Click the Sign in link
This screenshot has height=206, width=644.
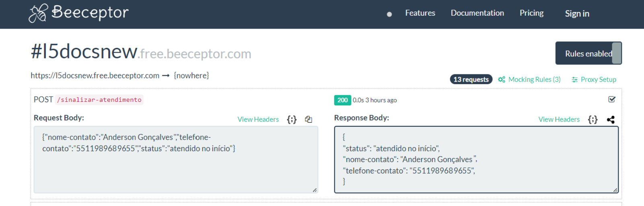click(x=577, y=14)
